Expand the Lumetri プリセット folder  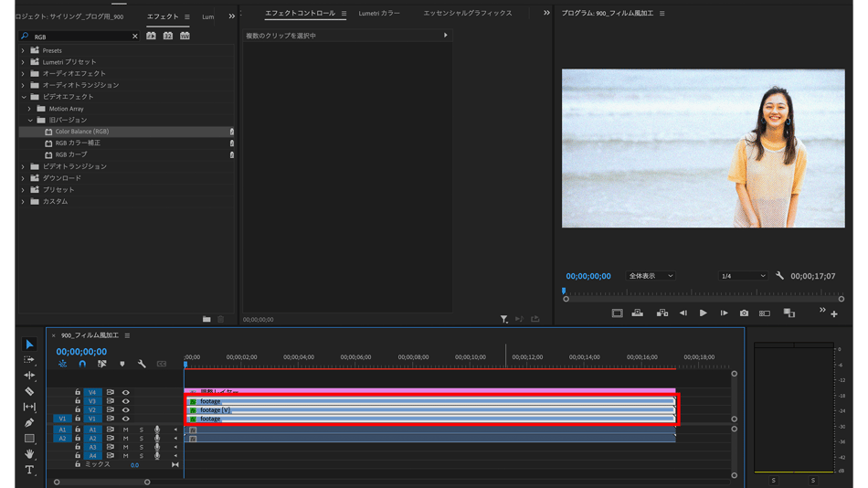pos(24,62)
